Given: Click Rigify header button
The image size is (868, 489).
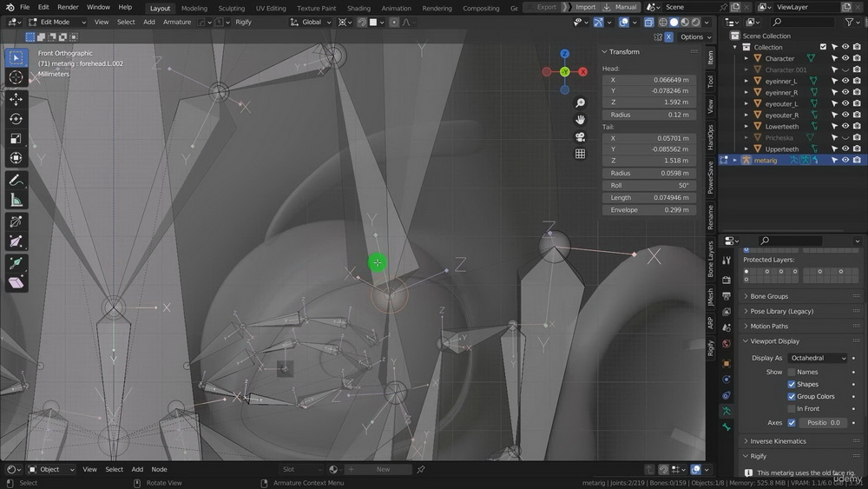Looking at the screenshot, I should coord(243,23).
